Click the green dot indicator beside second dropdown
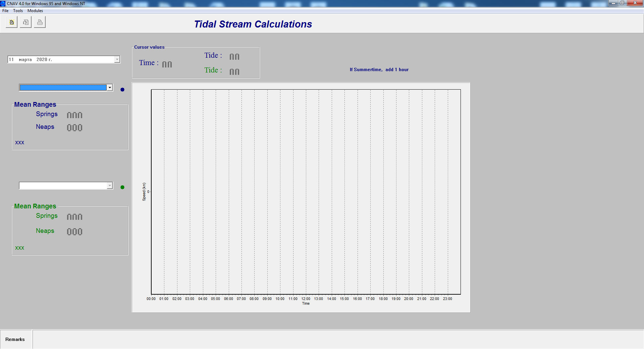The image size is (644, 349). (122, 187)
